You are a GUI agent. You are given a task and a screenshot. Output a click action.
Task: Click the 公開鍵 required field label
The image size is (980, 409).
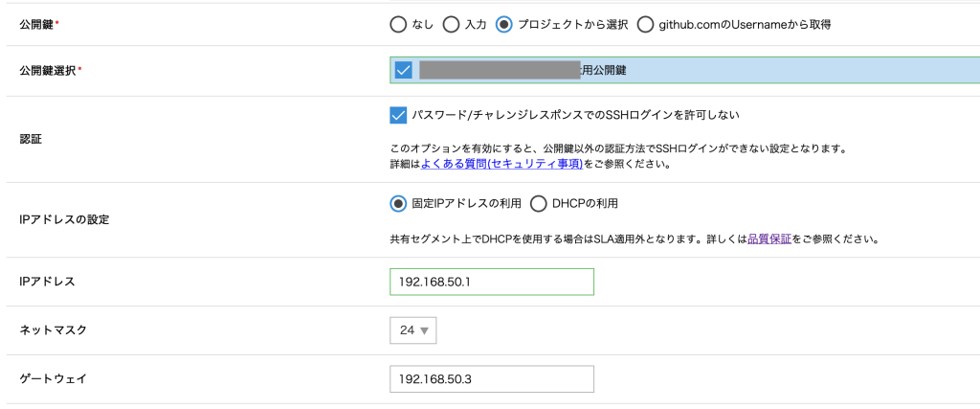tap(35, 22)
